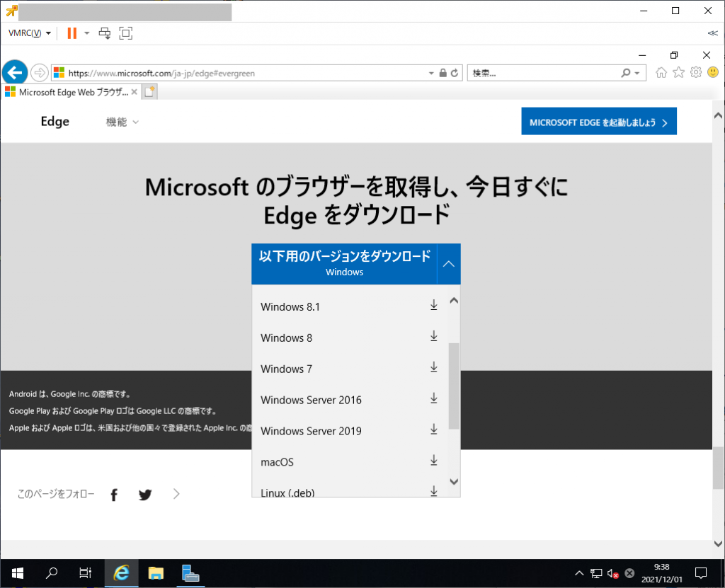Click the network tray icon
The height and width of the screenshot is (588, 725).
click(x=596, y=574)
